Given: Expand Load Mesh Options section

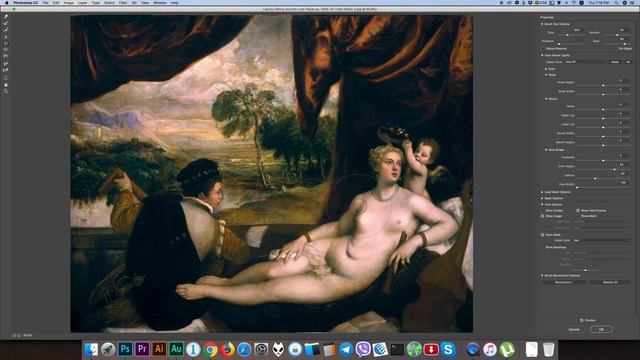Looking at the screenshot, I should click(x=542, y=192).
